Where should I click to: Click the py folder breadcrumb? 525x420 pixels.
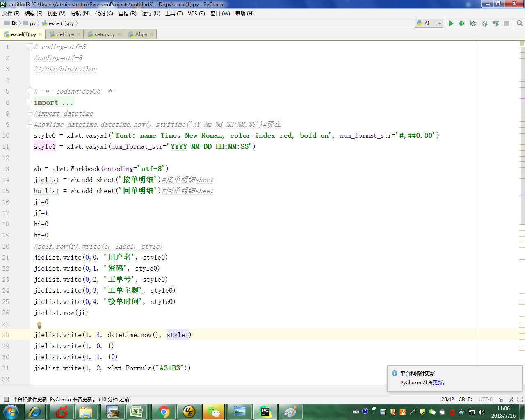coord(30,23)
